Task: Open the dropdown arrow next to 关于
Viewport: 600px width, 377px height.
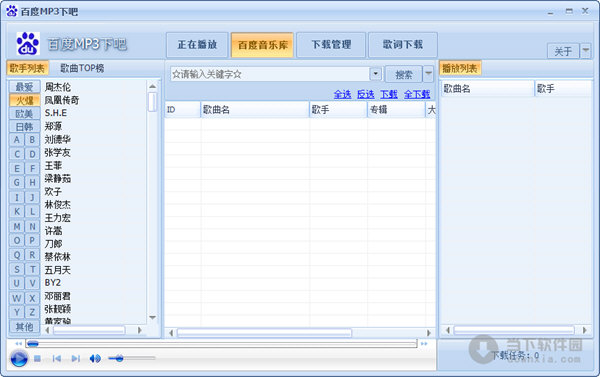Action: tap(586, 51)
